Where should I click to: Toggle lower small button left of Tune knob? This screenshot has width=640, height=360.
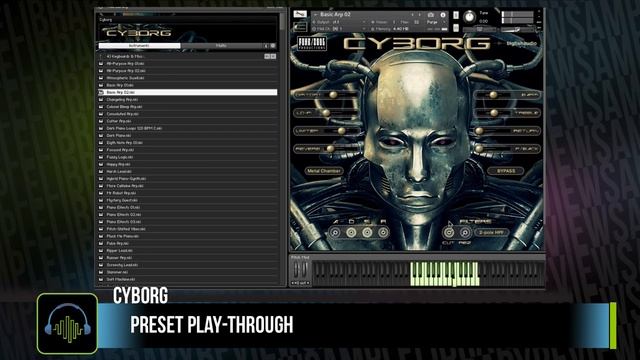point(456,28)
